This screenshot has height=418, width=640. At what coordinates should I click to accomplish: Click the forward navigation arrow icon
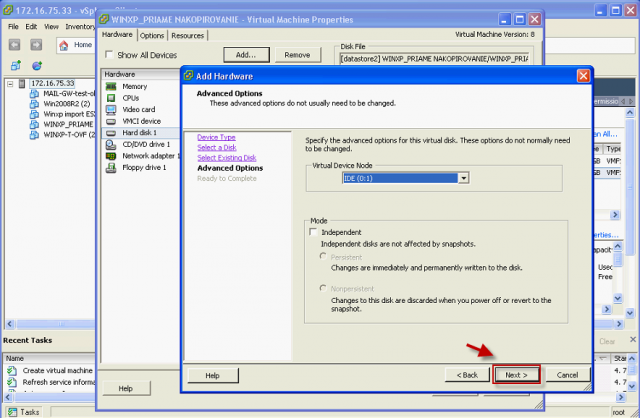pyautogui.click(x=36, y=44)
